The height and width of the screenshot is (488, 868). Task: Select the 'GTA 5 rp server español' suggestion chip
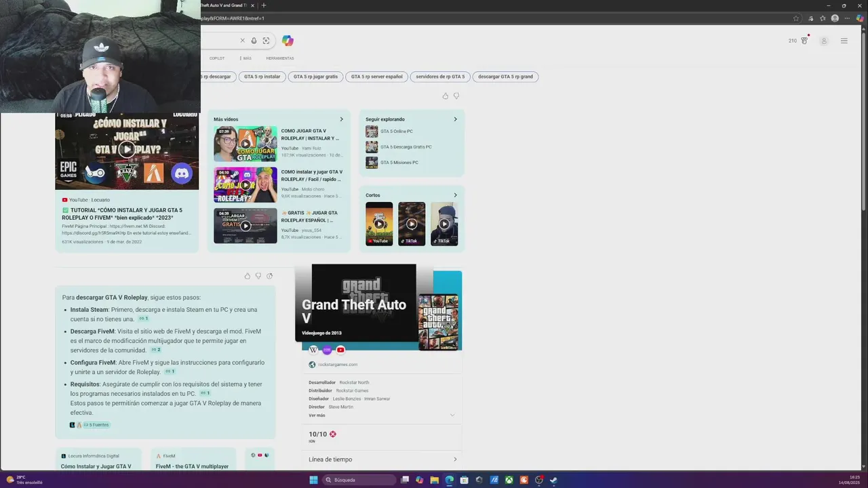click(x=377, y=77)
